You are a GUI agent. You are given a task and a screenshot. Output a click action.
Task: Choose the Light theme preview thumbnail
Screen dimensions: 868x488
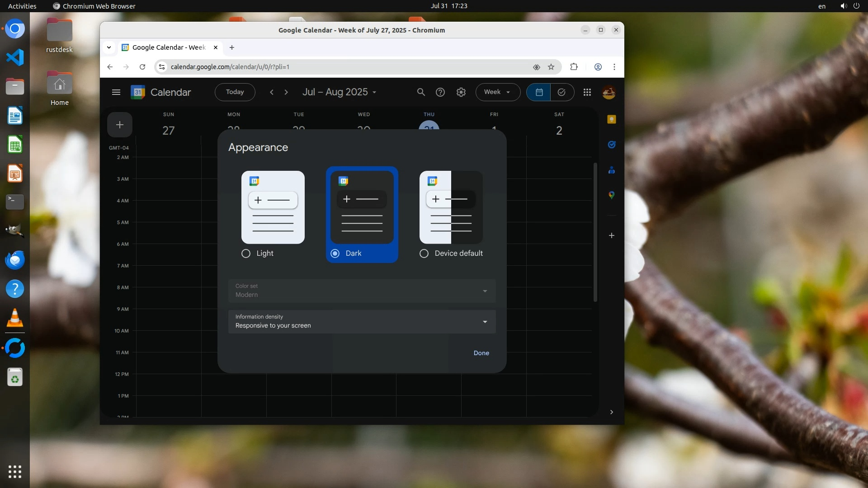pos(273,207)
